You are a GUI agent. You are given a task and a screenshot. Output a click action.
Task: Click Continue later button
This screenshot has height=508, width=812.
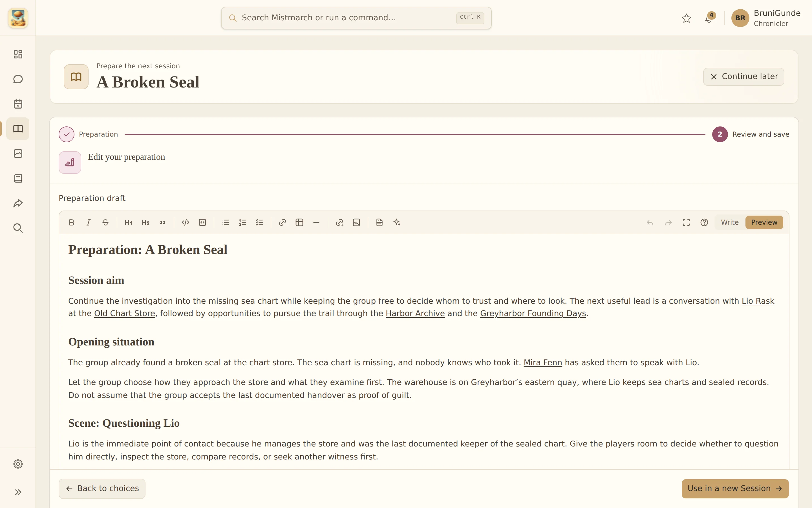[743, 76]
